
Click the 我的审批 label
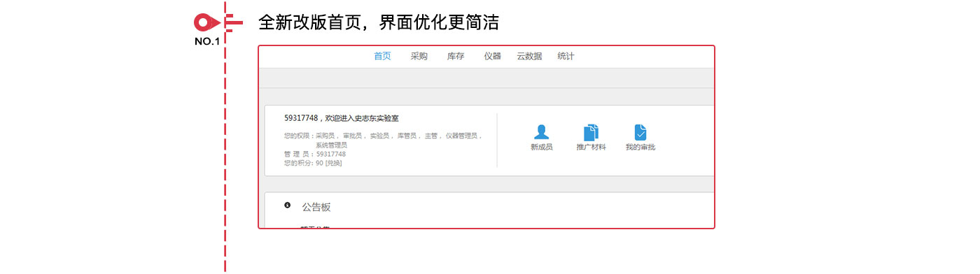tap(640, 147)
